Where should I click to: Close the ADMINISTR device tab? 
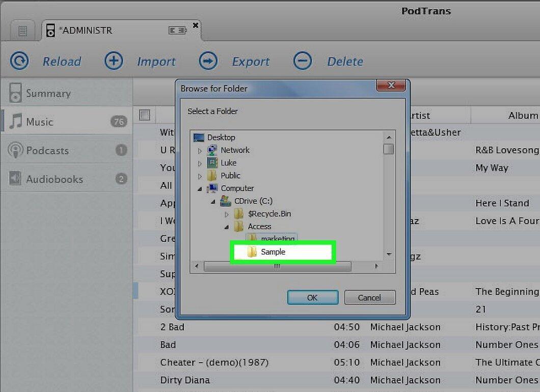(195, 25)
